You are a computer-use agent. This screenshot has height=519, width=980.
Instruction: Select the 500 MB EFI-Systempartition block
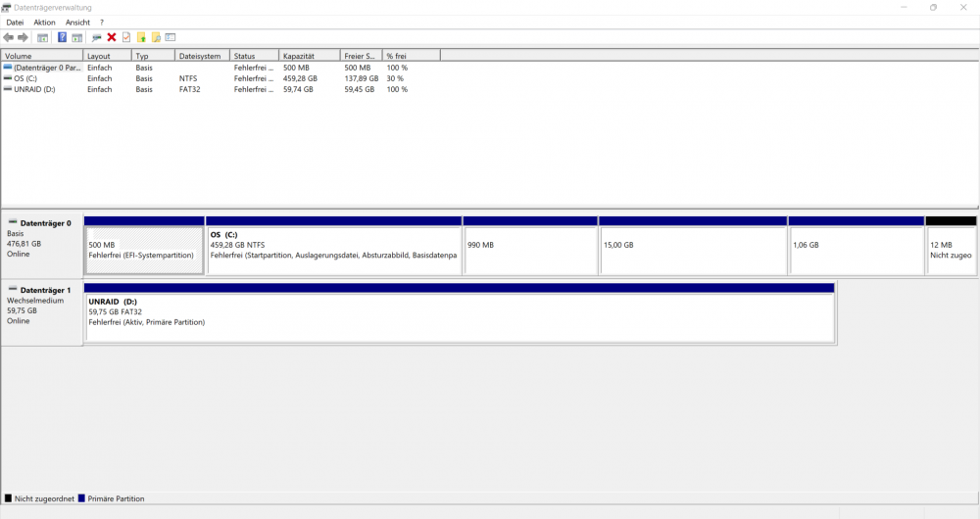[x=144, y=246]
